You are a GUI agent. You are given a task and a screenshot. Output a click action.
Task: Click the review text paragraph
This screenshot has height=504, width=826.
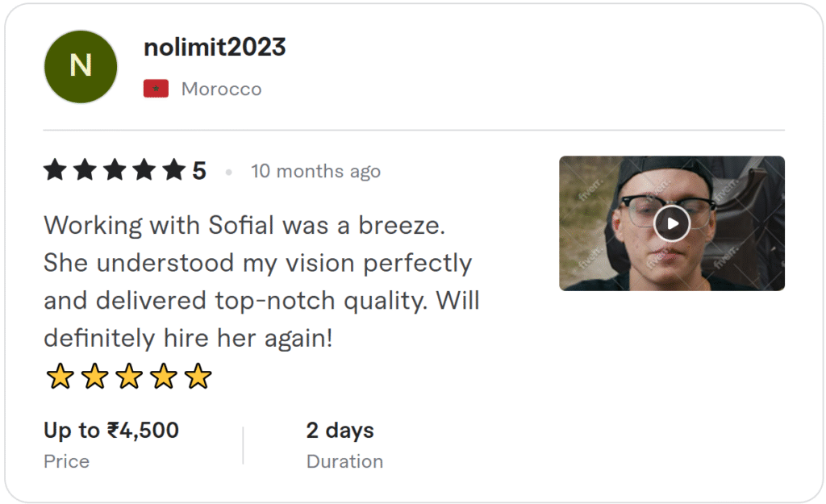(261, 281)
